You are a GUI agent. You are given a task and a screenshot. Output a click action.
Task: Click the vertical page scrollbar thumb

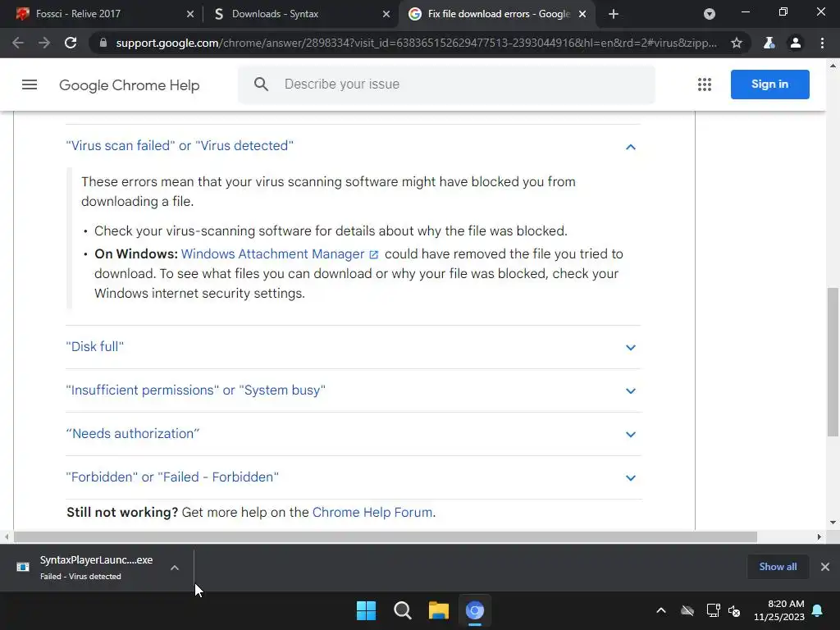[x=833, y=362]
